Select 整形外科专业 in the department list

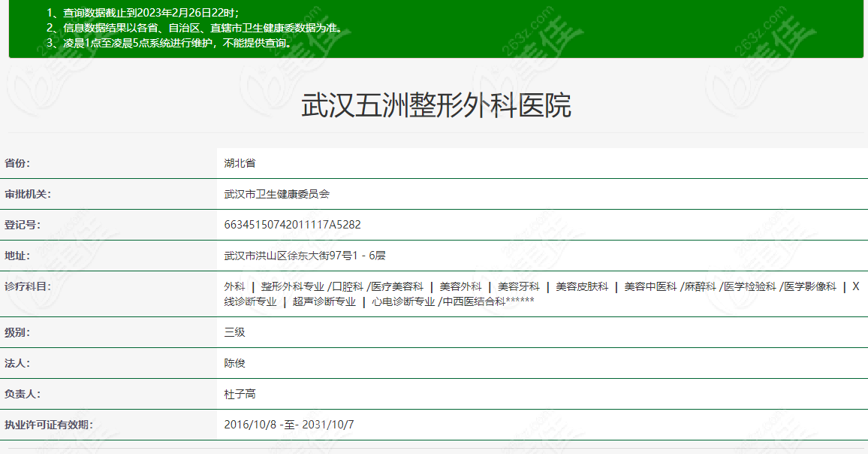pos(292,286)
